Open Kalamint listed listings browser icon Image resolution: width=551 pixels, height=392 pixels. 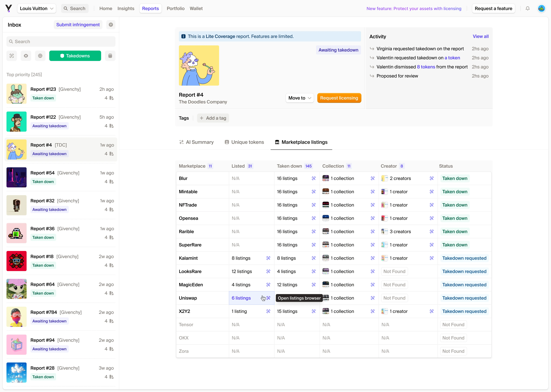[268, 258]
